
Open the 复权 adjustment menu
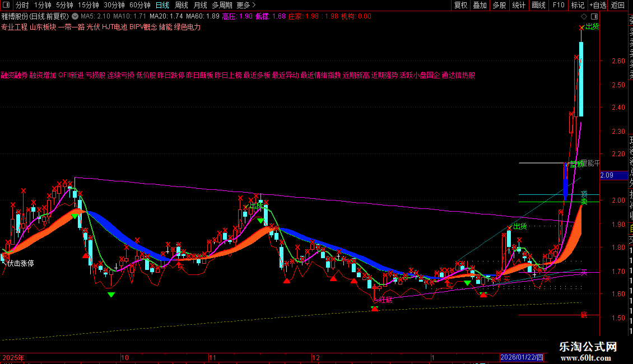(x=460, y=5)
